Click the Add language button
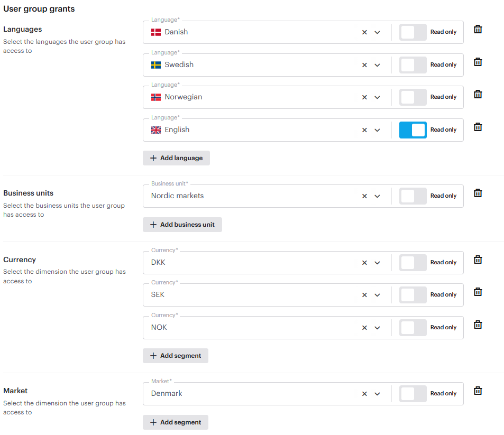This screenshot has width=504, height=435. [x=176, y=158]
